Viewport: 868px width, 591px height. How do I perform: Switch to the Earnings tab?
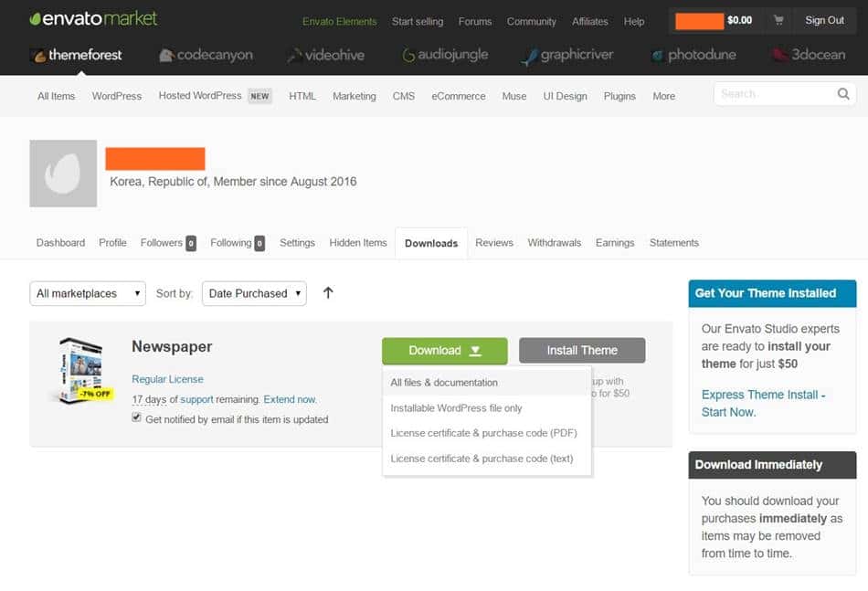click(x=615, y=243)
